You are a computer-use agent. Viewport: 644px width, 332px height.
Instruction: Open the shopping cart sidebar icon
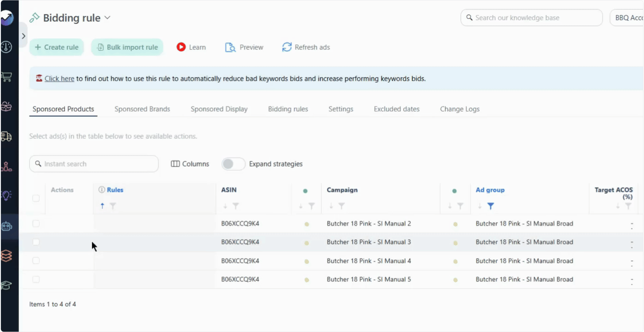coord(6,77)
